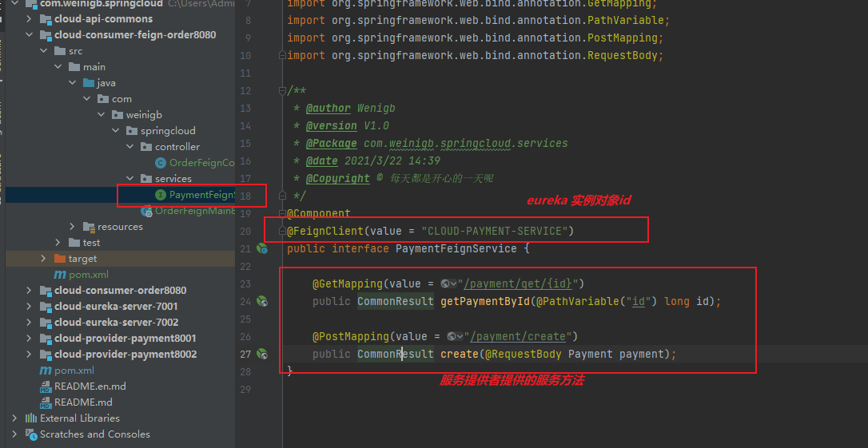Toggle the fold marker on line 18
The height and width of the screenshot is (448, 868).
pyautogui.click(x=282, y=196)
